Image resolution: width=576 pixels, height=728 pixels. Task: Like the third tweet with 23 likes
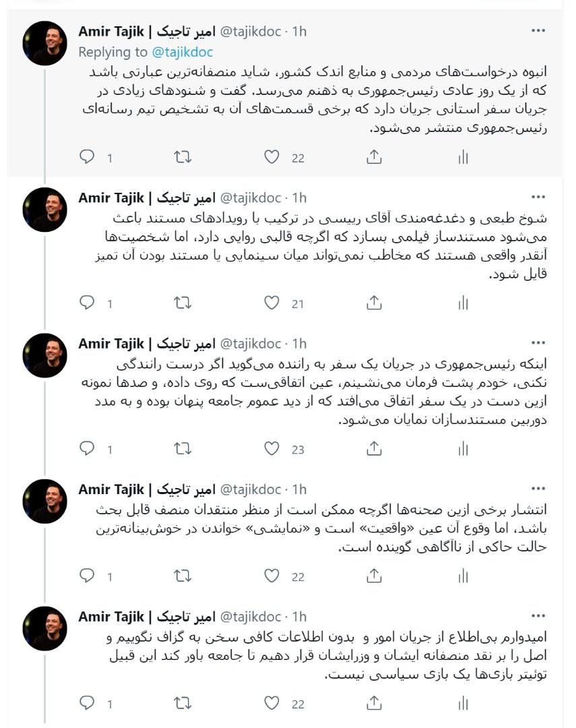click(271, 448)
